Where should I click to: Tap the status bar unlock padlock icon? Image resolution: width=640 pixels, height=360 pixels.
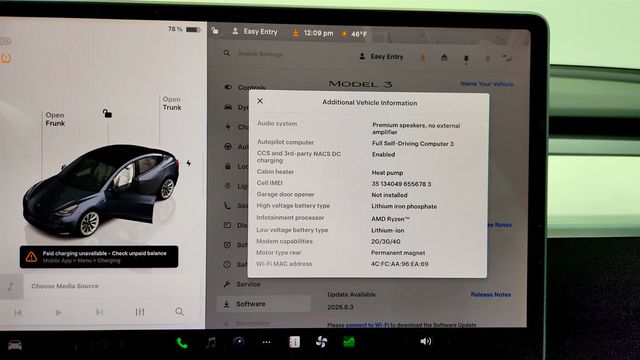[215, 31]
